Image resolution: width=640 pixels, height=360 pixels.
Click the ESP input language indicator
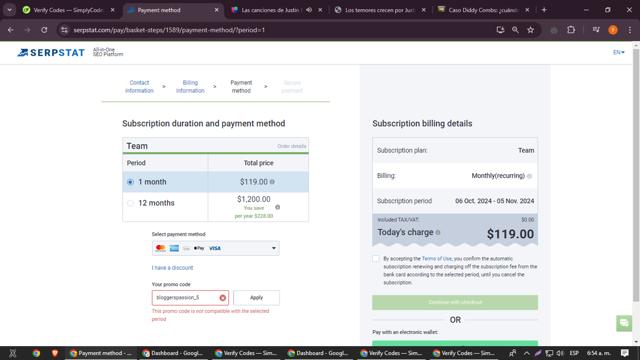click(x=574, y=353)
